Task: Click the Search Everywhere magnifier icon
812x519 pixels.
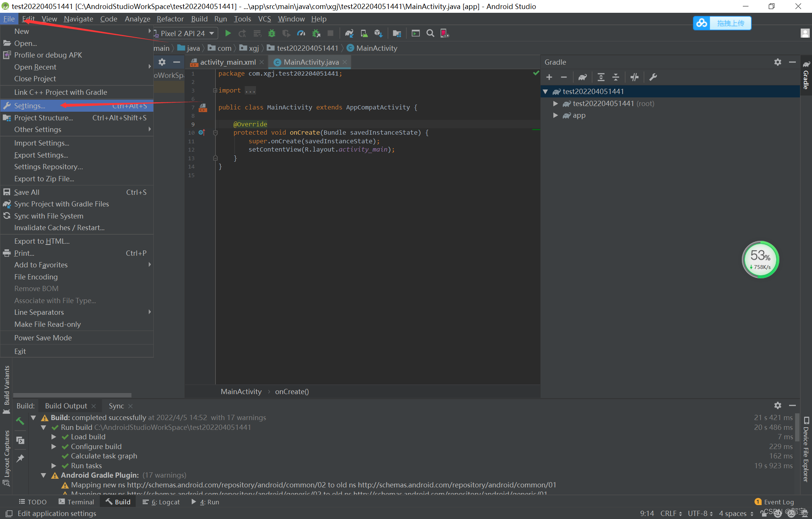Action: pos(430,33)
